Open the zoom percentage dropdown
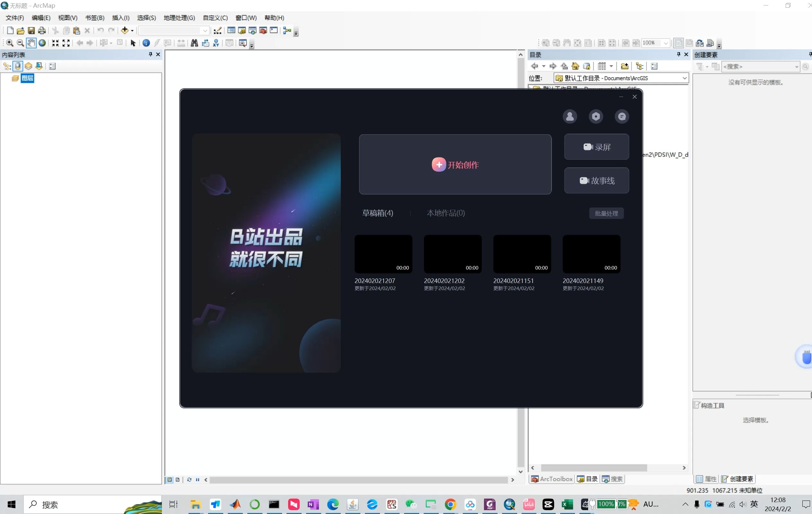The height and width of the screenshot is (514, 812). pos(666,43)
